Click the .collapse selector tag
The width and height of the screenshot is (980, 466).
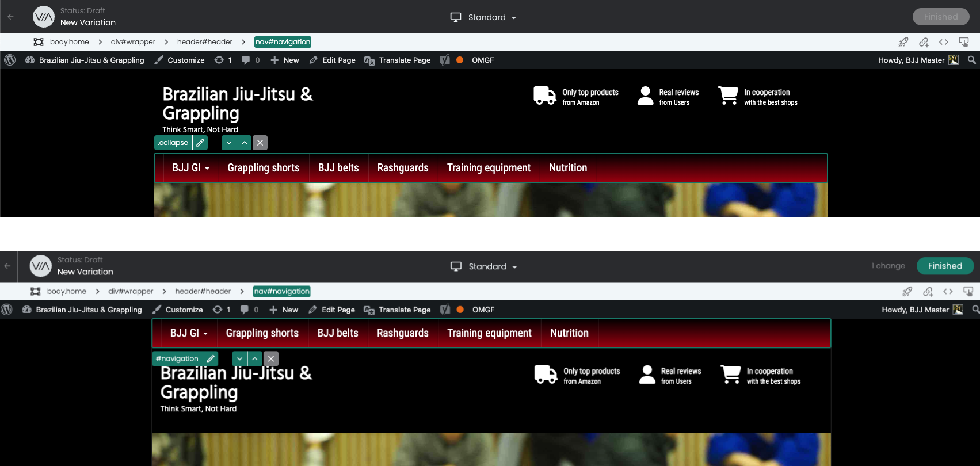click(x=173, y=143)
